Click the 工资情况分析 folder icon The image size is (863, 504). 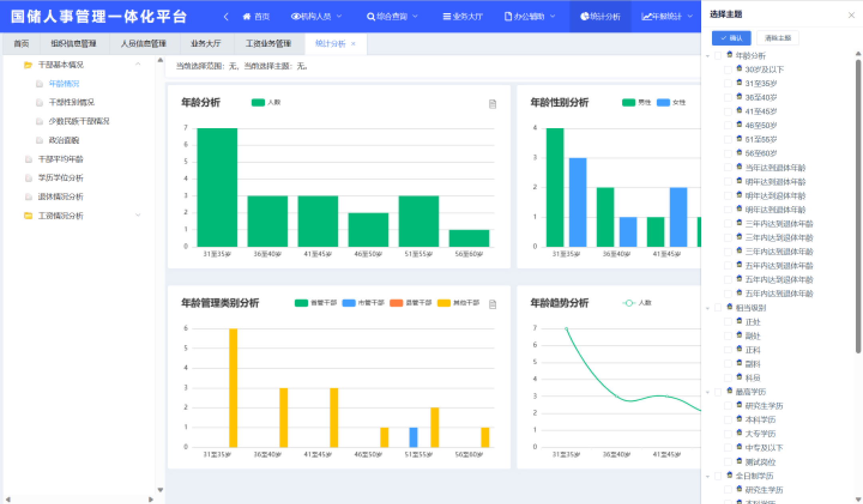(28, 216)
